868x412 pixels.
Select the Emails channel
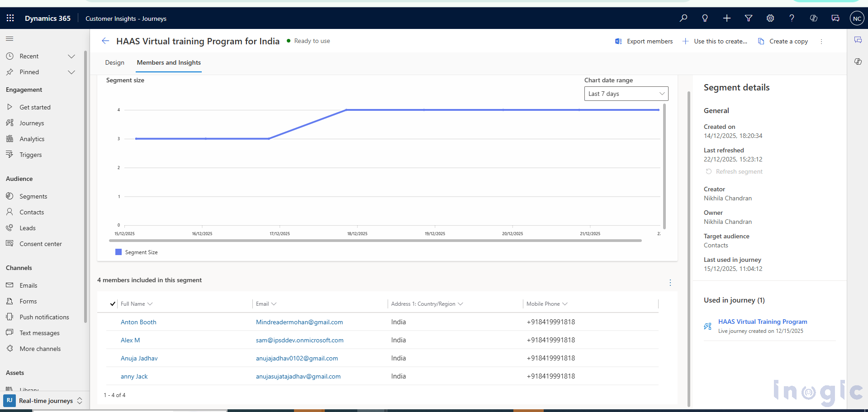tap(28, 285)
